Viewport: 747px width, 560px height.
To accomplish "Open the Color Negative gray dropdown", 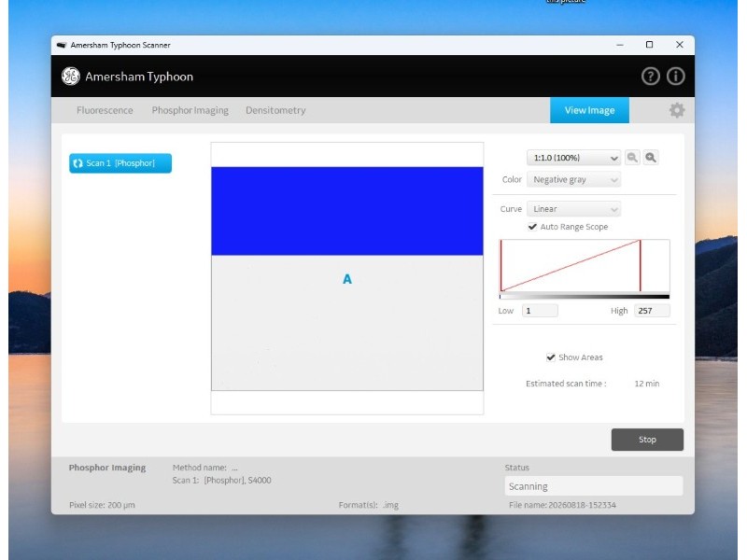I will 573,179.
